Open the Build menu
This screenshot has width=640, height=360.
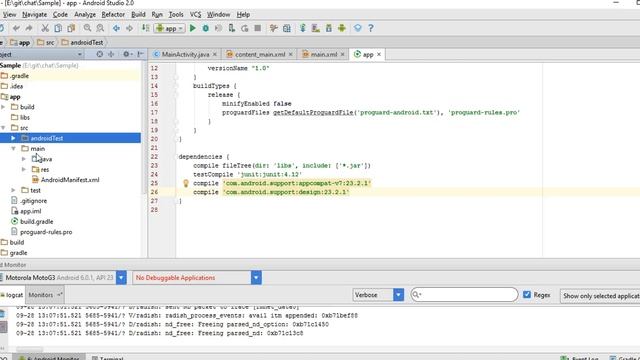pyautogui.click(x=138, y=14)
